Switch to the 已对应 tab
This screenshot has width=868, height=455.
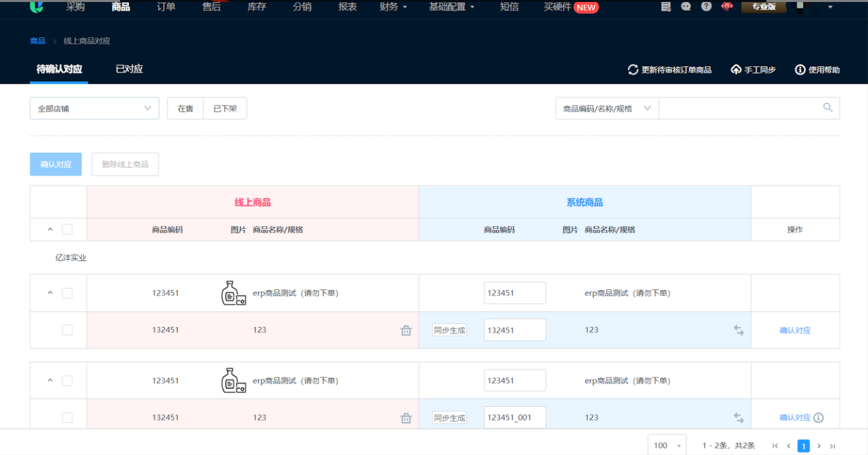[129, 69]
